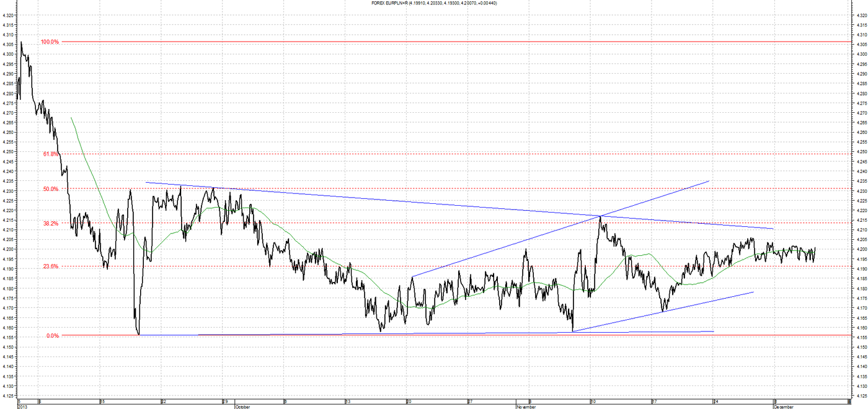Click the November label on time axis

(527, 407)
